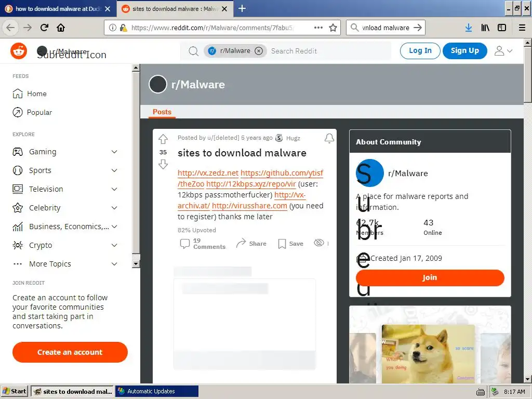This screenshot has height=399, width=532.
Task: Open the vx.zedz.net link
Action: coord(208,173)
